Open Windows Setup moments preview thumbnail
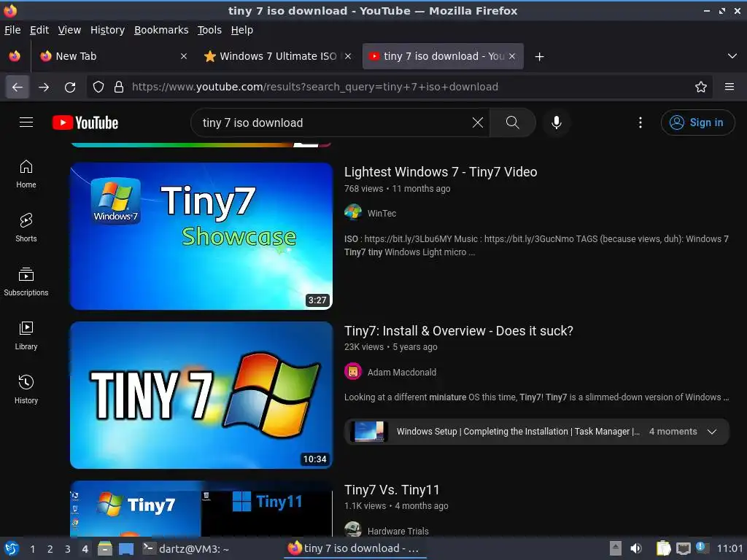The width and height of the screenshot is (747, 560). 369,432
